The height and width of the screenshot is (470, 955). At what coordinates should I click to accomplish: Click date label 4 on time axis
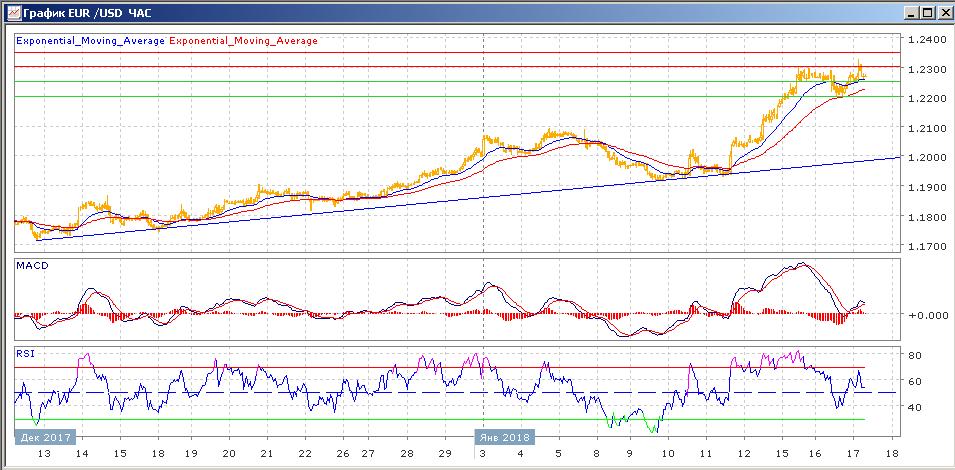tap(520, 454)
